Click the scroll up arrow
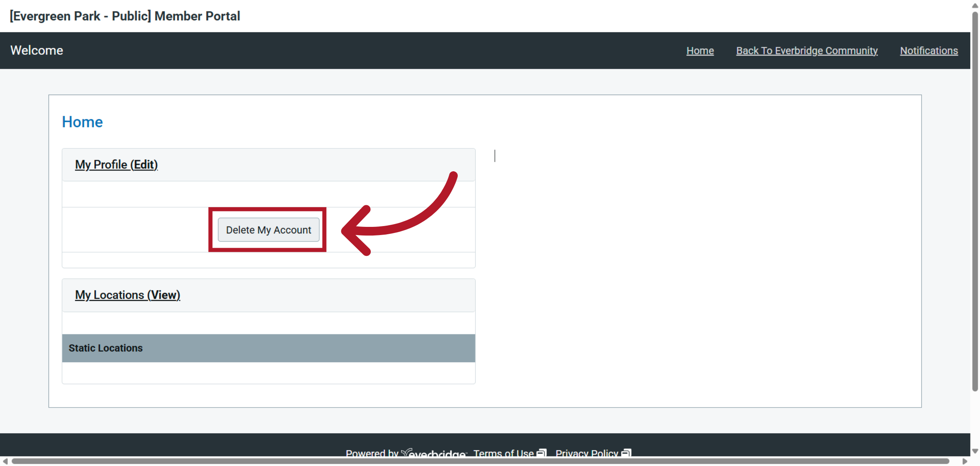The image size is (980, 466). click(975, 5)
